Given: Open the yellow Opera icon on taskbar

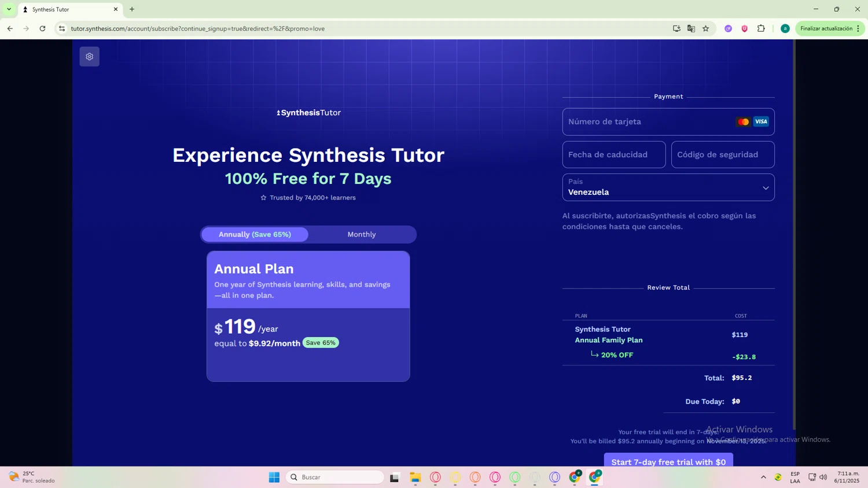Looking at the screenshot, I should coord(455,477).
